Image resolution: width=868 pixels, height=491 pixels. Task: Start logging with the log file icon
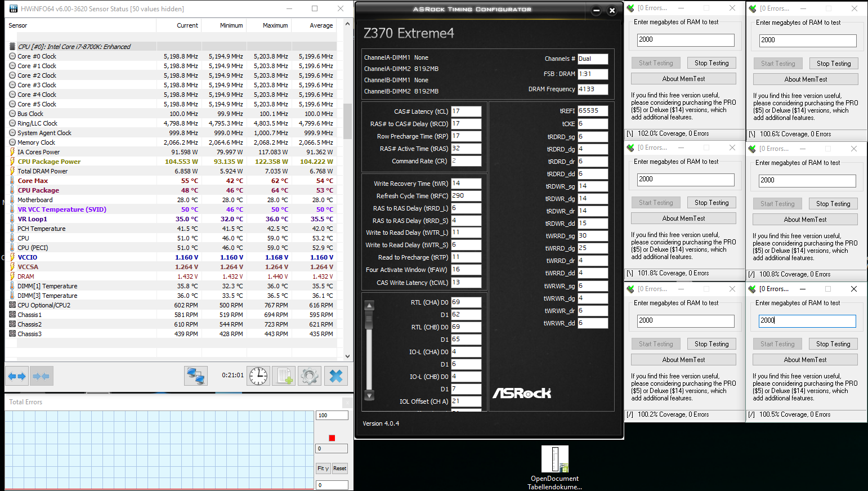pyautogui.click(x=284, y=376)
